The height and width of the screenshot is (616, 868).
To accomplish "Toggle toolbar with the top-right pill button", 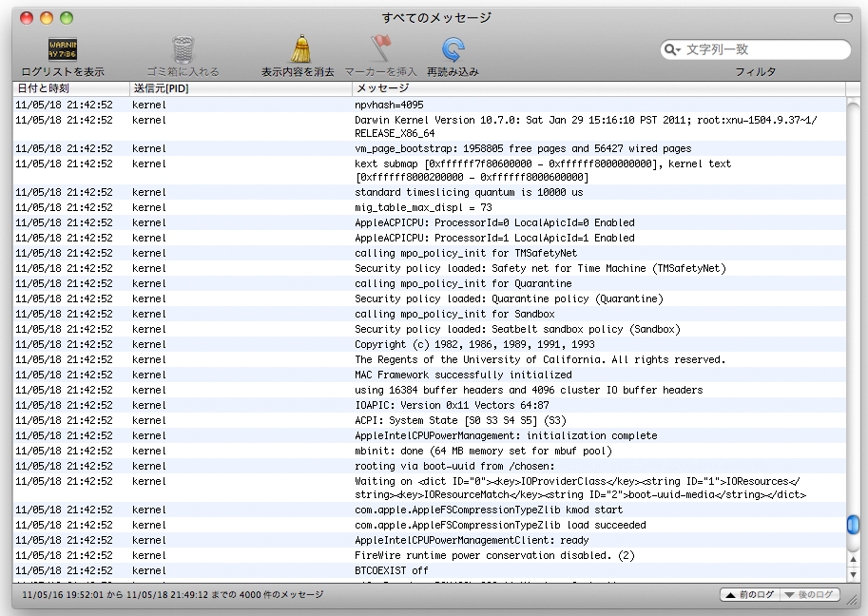I will click(843, 18).
